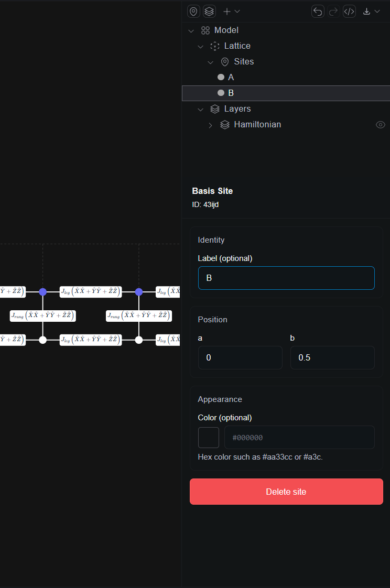Open the code view icon
The image size is (390, 588).
point(349,12)
